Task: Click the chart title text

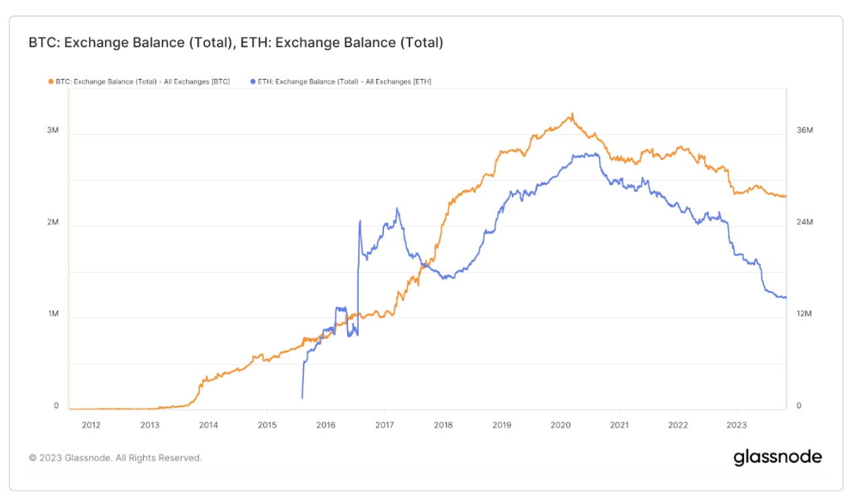Action: tap(236, 43)
